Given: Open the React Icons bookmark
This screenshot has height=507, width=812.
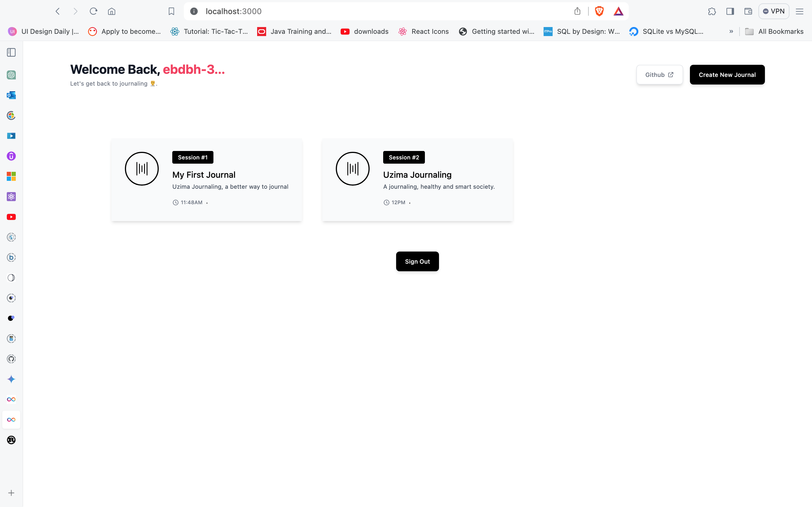Looking at the screenshot, I should click(423, 31).
